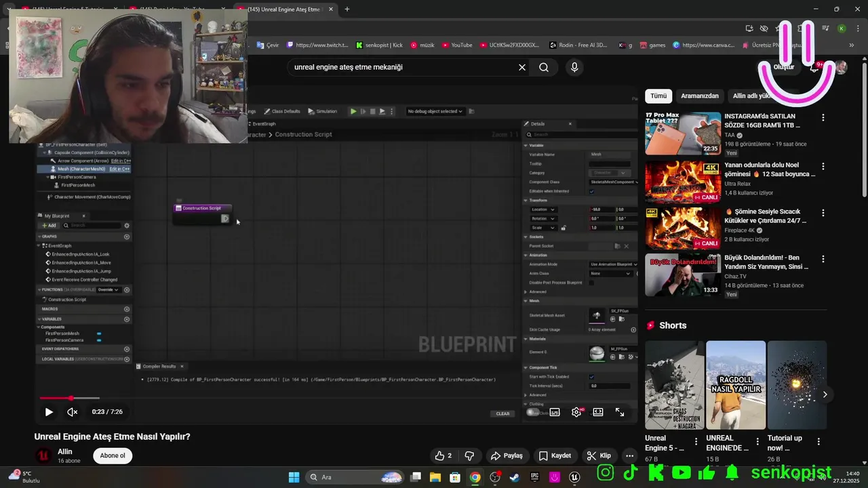Create a clip with the Klip button
The image size is (868, 488).
pyautogui.click(x=599, y=455)
